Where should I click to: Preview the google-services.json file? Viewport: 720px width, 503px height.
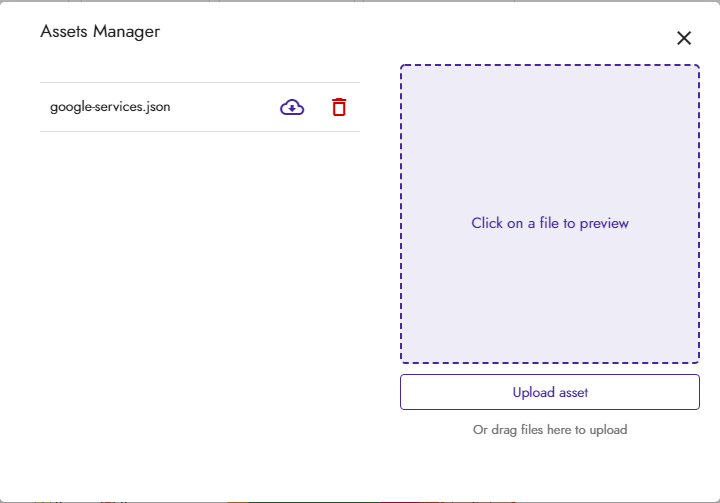pos(110,107)
